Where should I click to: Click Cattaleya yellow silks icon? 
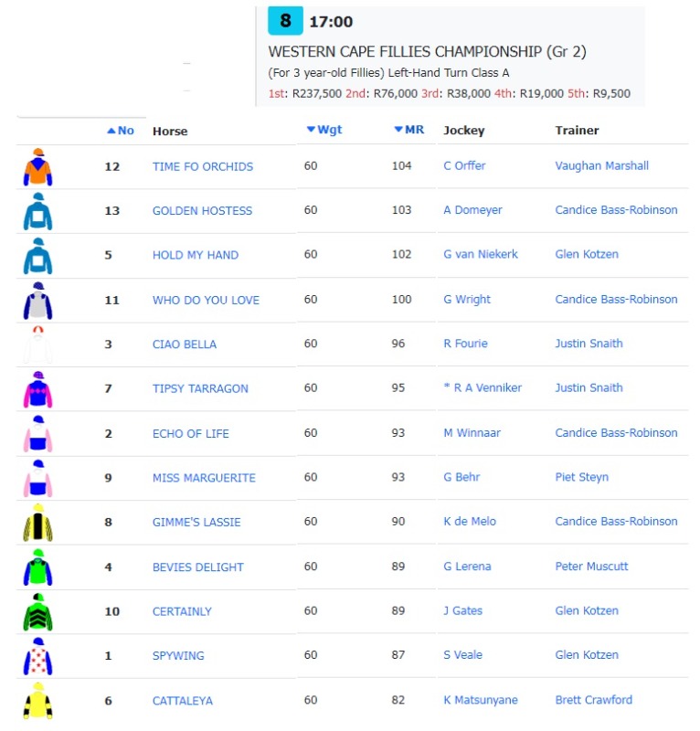click(x=37, y=701)
